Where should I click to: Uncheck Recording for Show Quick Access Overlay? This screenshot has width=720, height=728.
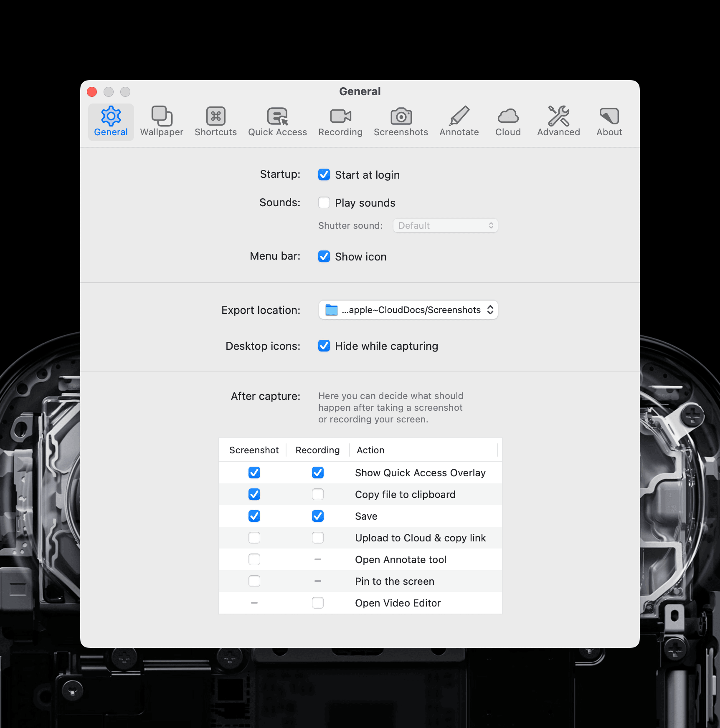(x=318, y=473)
